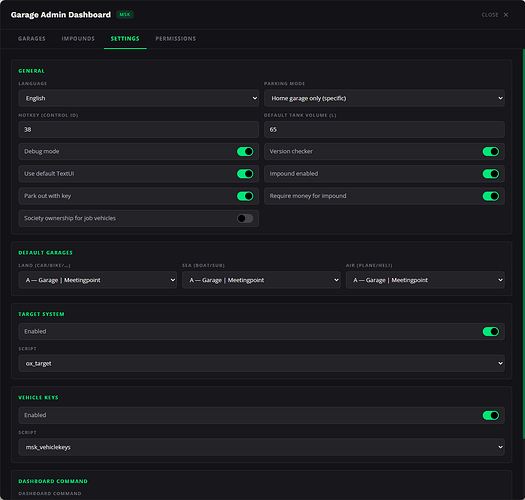Toggle the Version checker switch
Viewport: 525px width, 500px height.
(491, 151)
